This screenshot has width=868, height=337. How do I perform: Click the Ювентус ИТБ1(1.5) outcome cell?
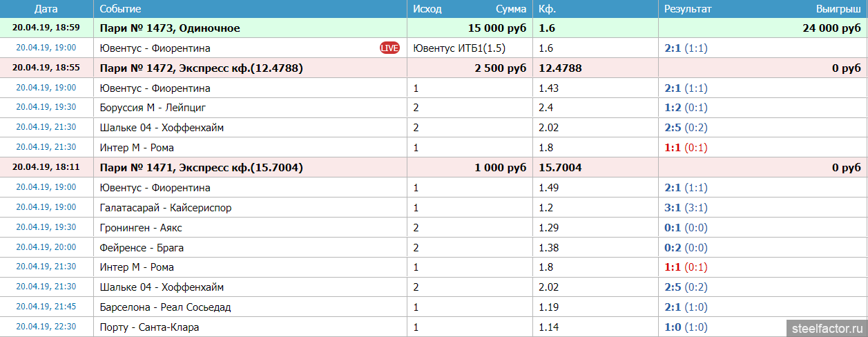click(459, 48)
